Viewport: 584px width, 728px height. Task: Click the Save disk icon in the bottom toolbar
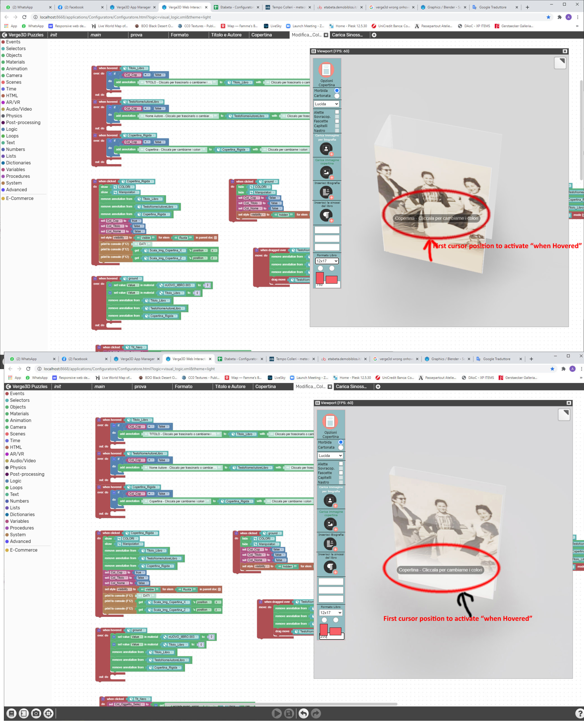click(289, 713)
